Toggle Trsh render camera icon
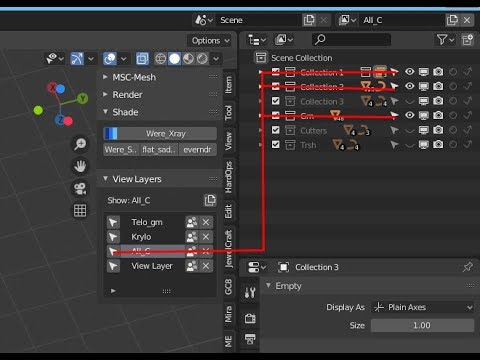This screenshot has width=480, height=360. coord(438,144)
